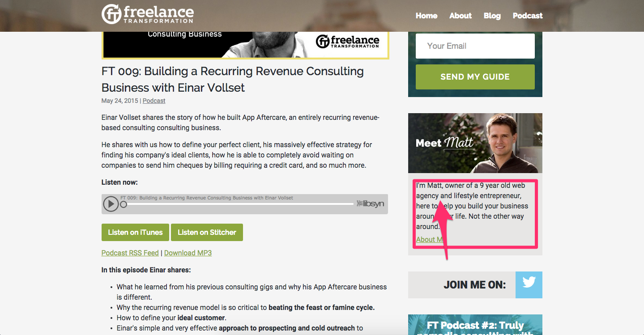This screenshot has width=644, height=335.
Task: Go to Home in top navigation
Action: (426, 16)
